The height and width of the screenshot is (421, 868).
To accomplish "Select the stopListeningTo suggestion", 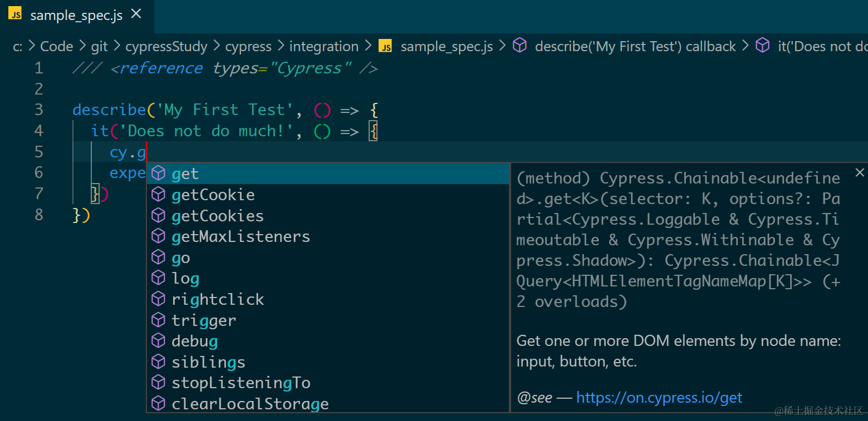I will (x=241, y=383).
